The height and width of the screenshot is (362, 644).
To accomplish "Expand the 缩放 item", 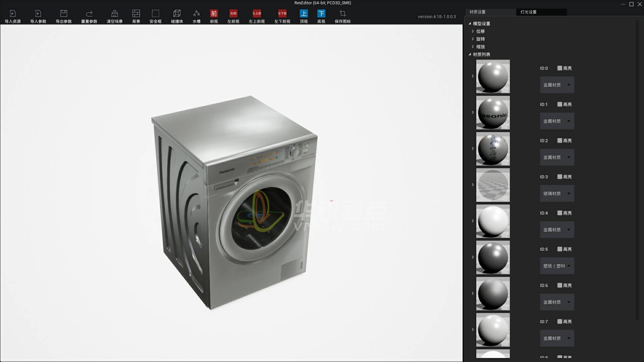I will (x=473, y=47).
